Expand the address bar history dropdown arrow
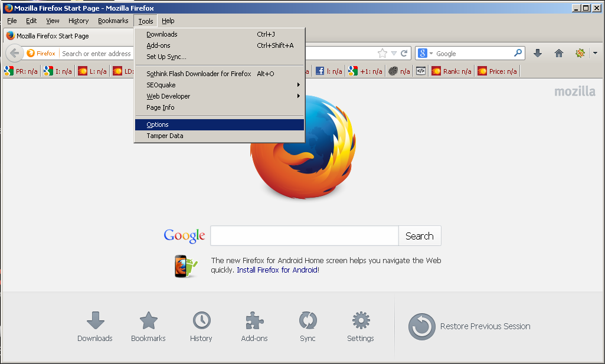Image resolution: width=605 pixels, height=364 pixels. tap(394, 53)
